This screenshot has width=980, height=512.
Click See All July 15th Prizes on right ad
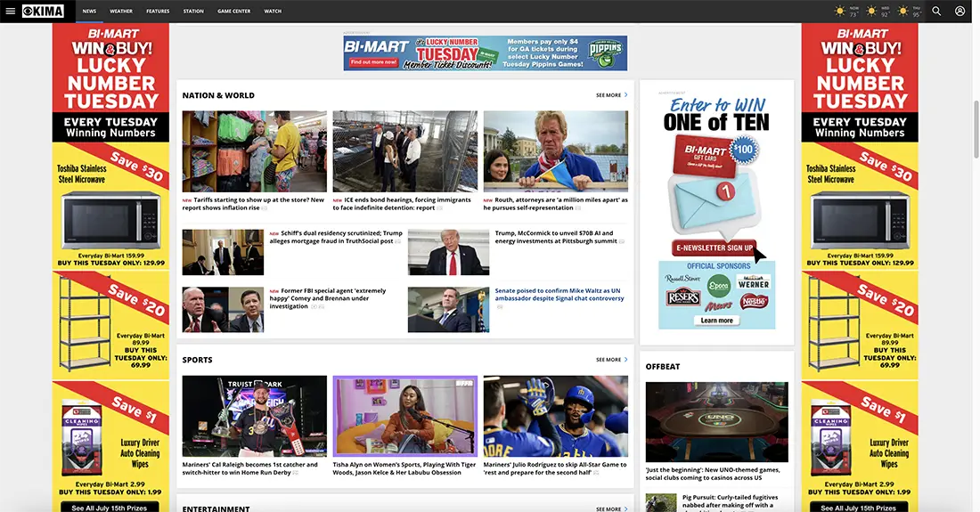point(860,508)
